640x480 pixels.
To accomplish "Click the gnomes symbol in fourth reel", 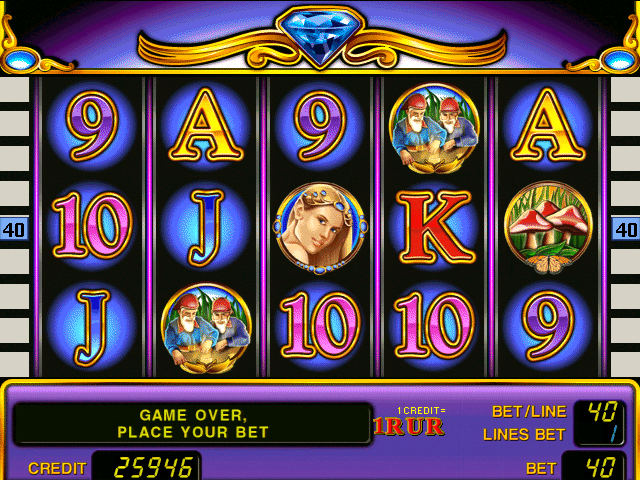I will 434,128.
